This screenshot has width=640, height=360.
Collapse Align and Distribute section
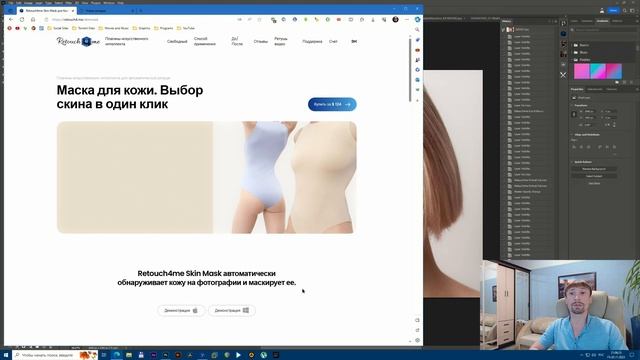tap(572, 135)
